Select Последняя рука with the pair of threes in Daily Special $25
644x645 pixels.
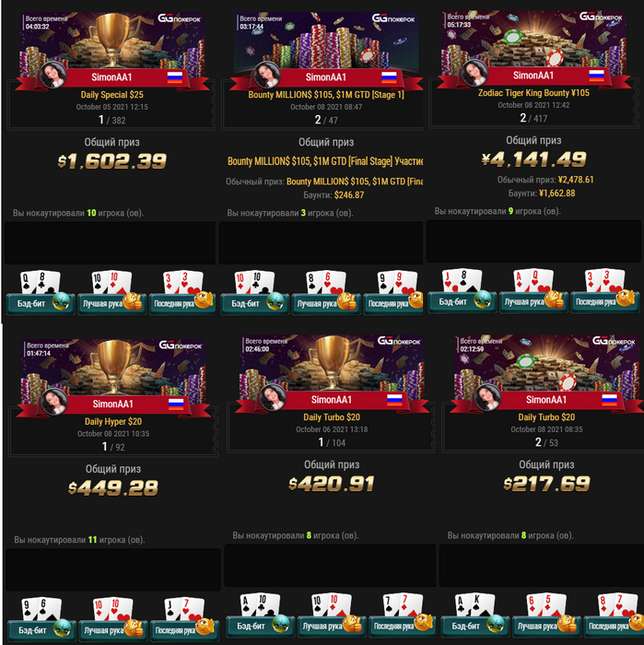(182, 303)
